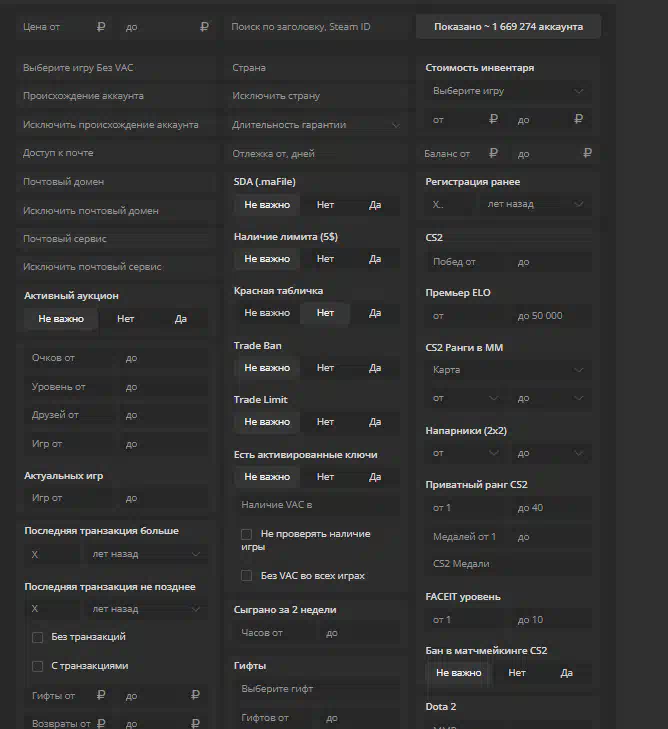The width and height of the screenshot is (668, 729).
Task: Open 'от' dropdown under Напарники (2x2)
Action: [465, 453]
